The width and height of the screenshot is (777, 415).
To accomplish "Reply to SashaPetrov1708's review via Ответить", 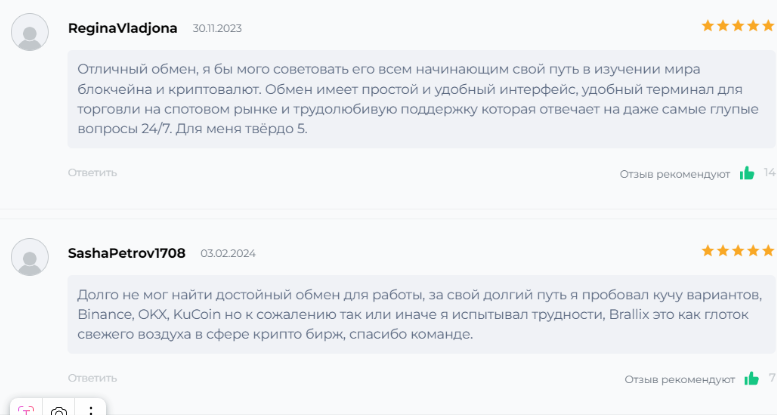I will tap(92, 378).
